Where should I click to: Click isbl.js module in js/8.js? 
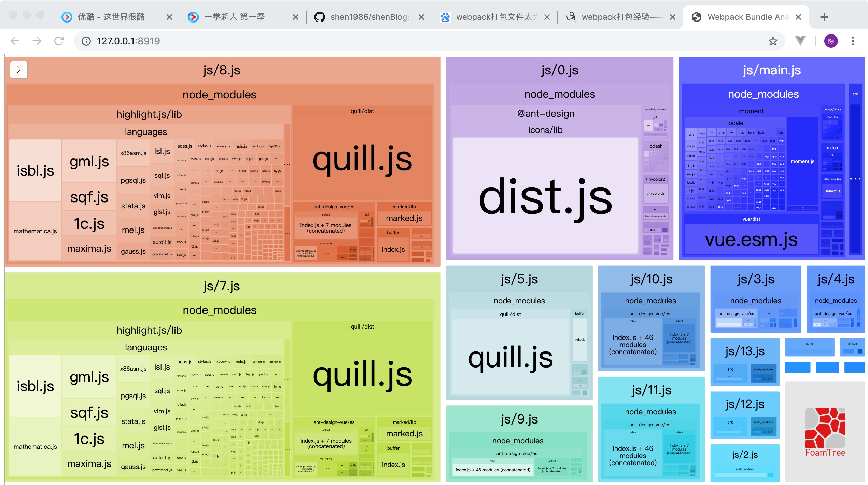(x=35, y=170)
